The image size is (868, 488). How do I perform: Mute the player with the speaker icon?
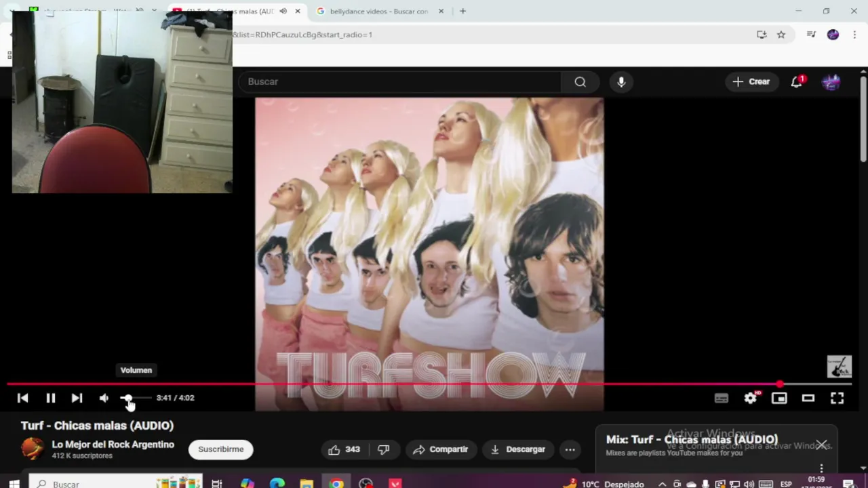[104, 398]
